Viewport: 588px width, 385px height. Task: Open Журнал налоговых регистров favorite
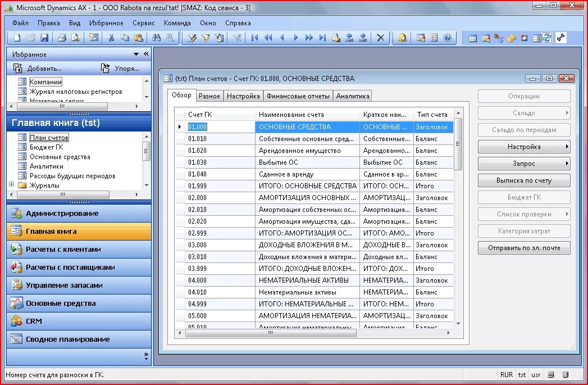pos(76,92)
